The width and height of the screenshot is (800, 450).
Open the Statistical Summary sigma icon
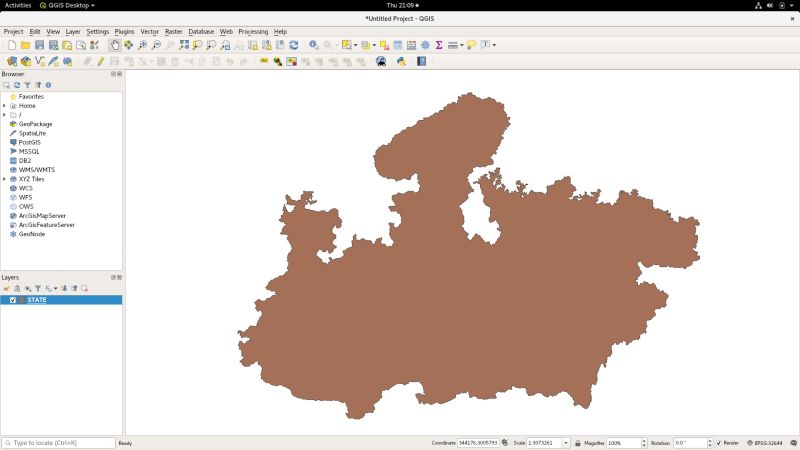click(439, 45)
